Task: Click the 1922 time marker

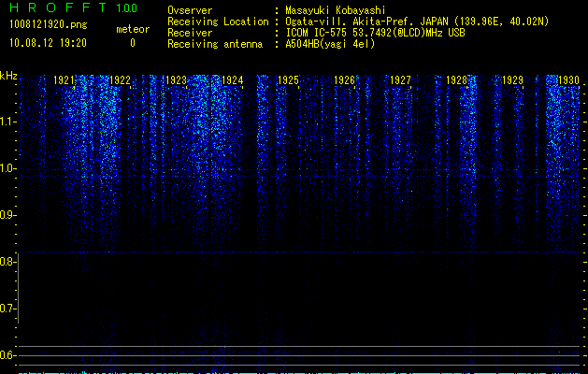Action: point(120,80)
